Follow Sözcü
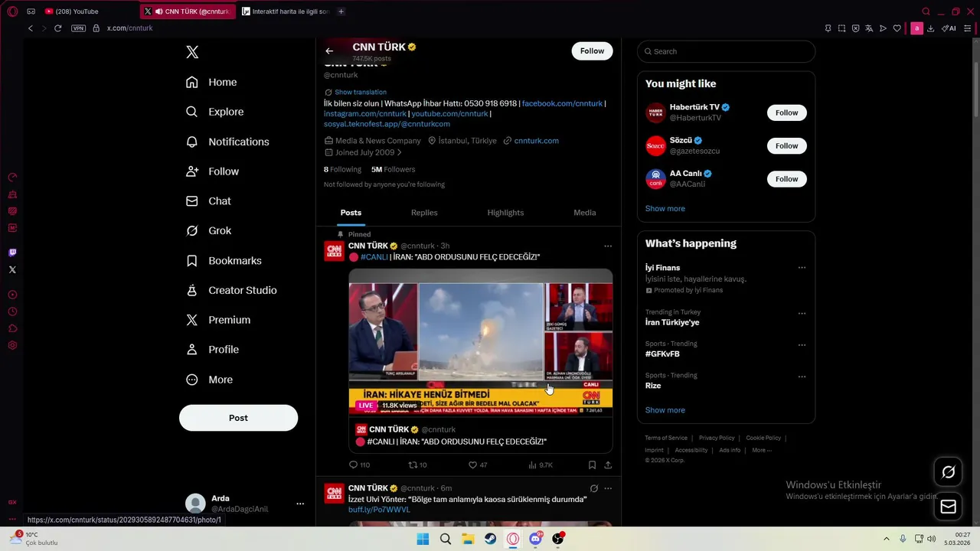 786,145
